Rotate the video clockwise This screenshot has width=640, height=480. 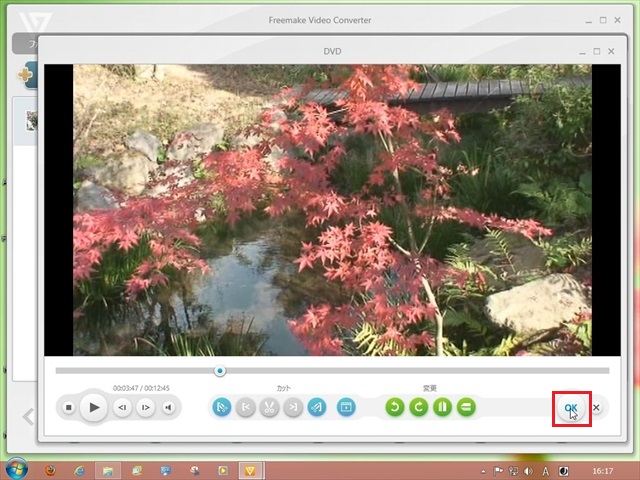coord(419,407)
